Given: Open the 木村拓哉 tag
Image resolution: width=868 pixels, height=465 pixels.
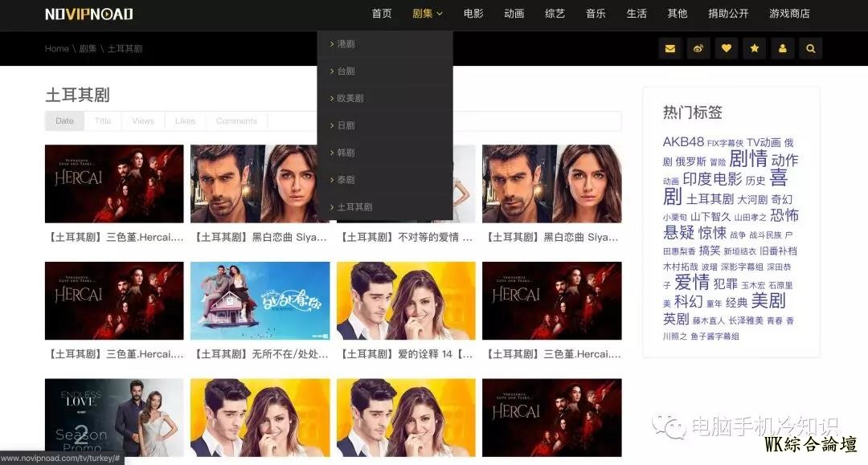Looking at the screenshot, I should tap(681, 267).
